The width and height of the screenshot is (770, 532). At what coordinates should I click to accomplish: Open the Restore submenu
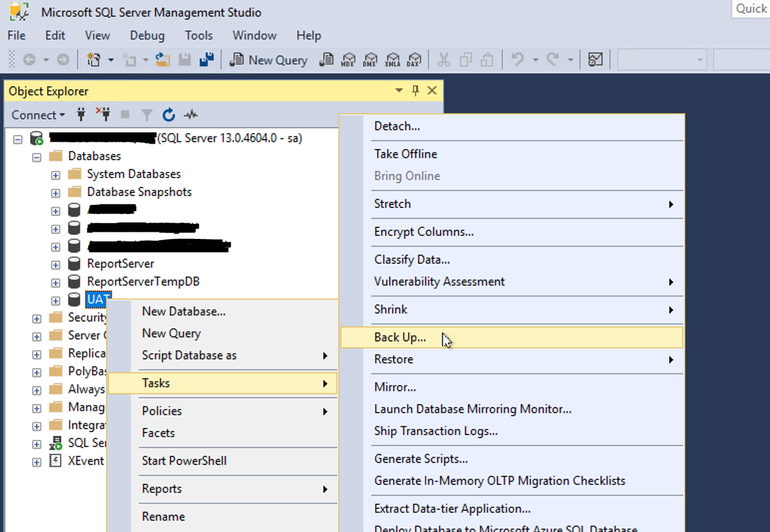(x=394, y=360)
